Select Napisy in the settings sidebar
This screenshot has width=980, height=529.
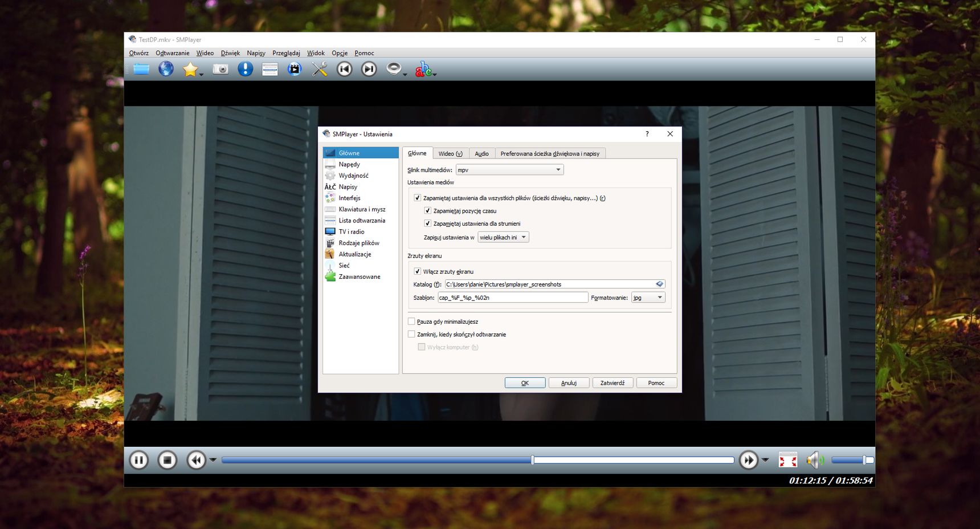pyautogui.click(x=361, y=187)
